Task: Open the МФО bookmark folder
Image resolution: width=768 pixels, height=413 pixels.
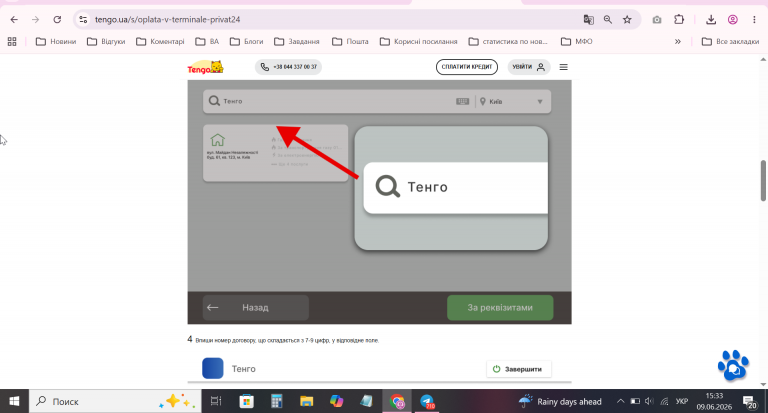Action: tap(576, 42)
